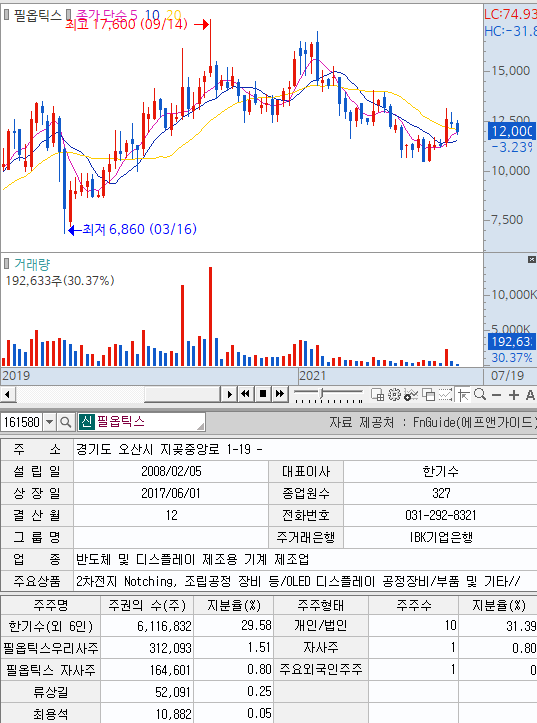Viewport: 537px width, 723px height.
Task: Open the stock code dropdown arrow
Action: click(x=49, y=422)
